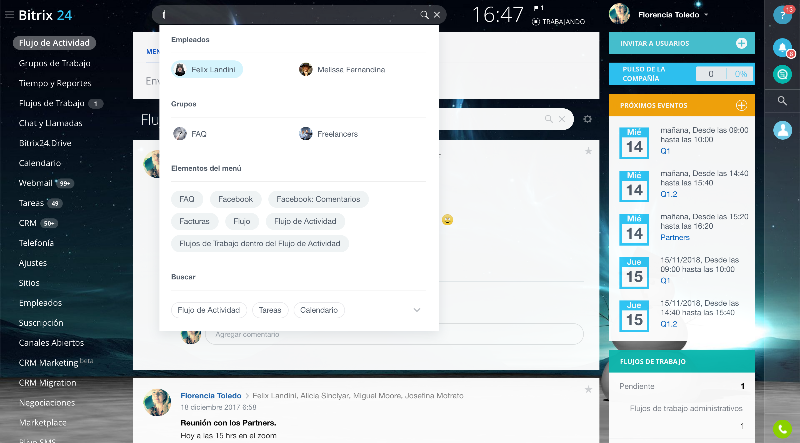Open the Partners event link

[x=675, y=237]
